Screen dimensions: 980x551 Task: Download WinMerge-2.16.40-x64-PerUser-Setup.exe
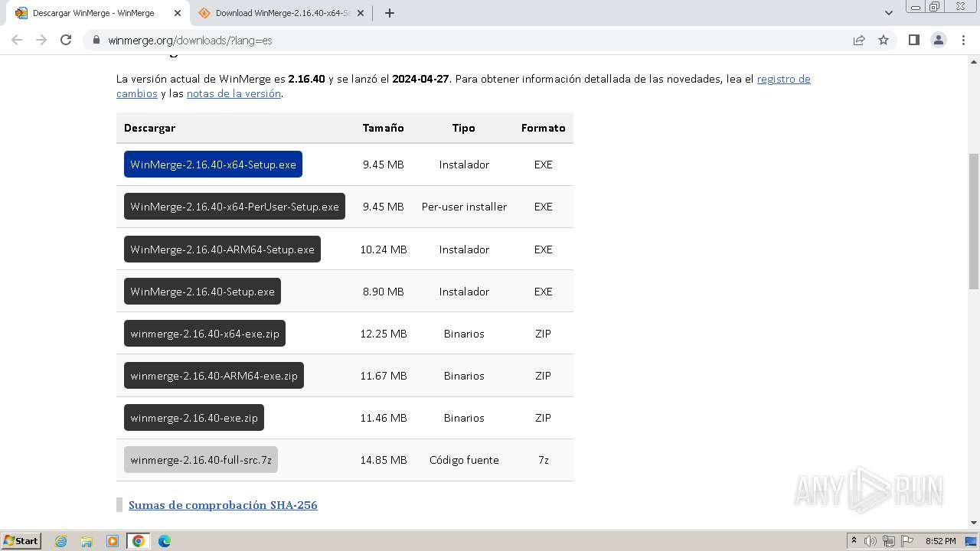coord(234,207)
